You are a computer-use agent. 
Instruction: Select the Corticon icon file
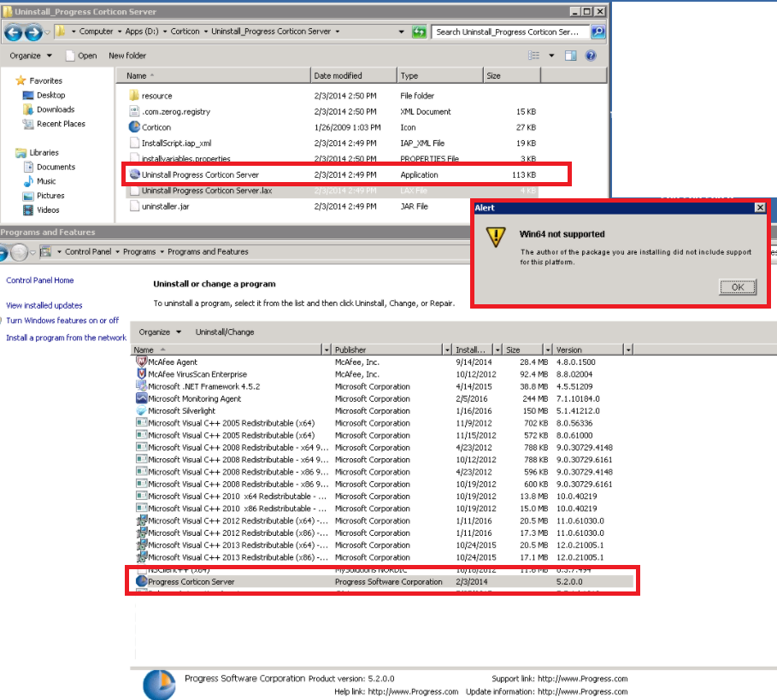coord(134,126)
